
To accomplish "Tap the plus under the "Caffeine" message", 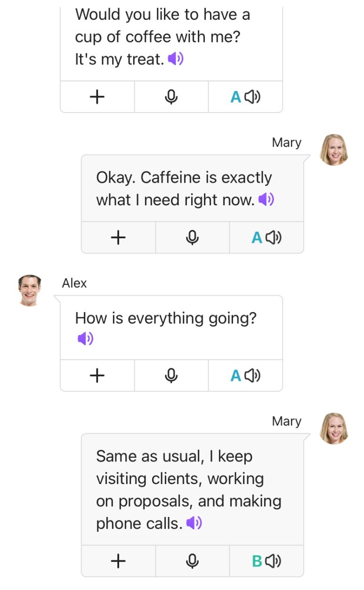I will coord(118,237).
